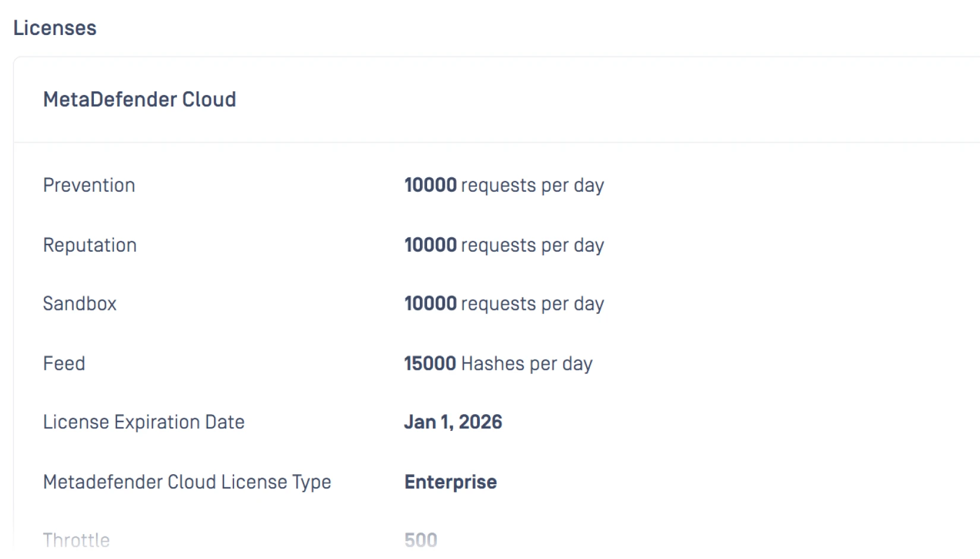Click "requests per day" text beside Prevention
Image resolution: width=980 pixels, height=559 pixels.
coord(532,186)
